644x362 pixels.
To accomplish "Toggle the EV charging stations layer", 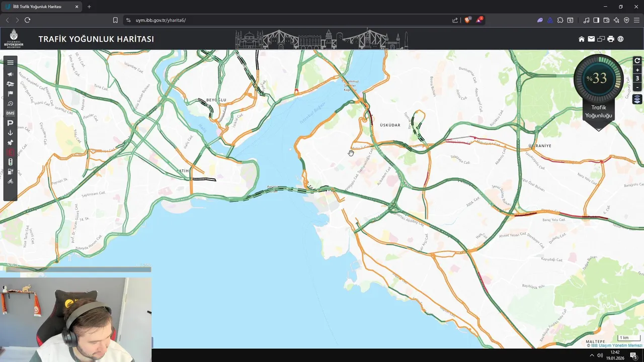I will [10, 172].
